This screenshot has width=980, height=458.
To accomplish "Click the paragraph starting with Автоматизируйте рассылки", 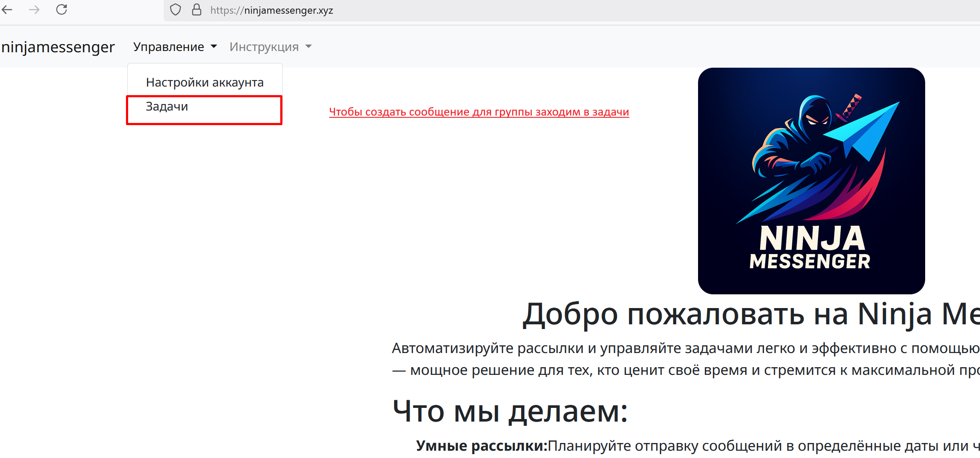I will point(686,359).
